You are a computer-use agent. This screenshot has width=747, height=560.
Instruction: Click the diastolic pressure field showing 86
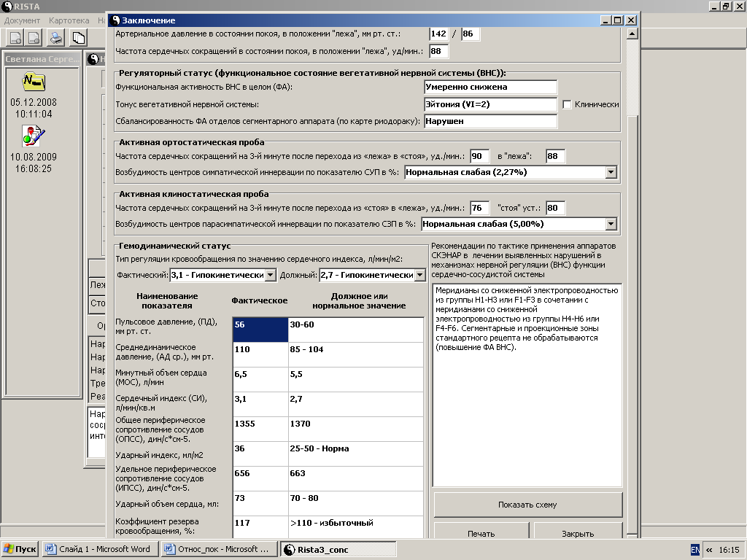click(471, 34)
